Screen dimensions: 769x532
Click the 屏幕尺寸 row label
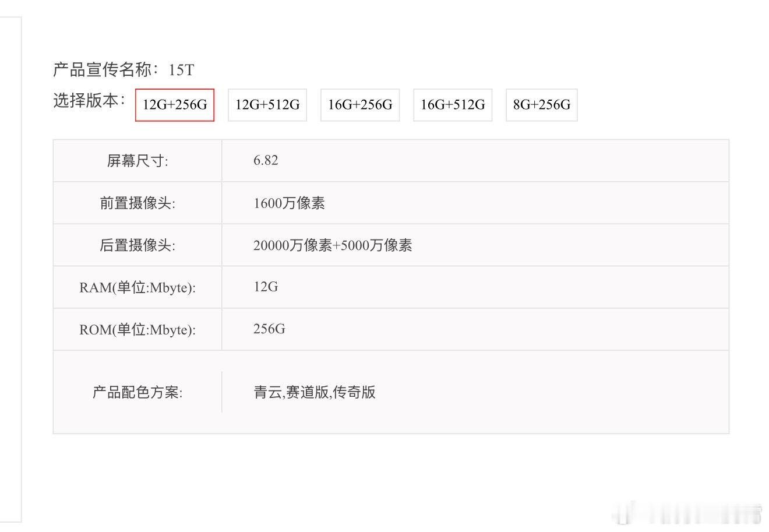click(137, 161)
